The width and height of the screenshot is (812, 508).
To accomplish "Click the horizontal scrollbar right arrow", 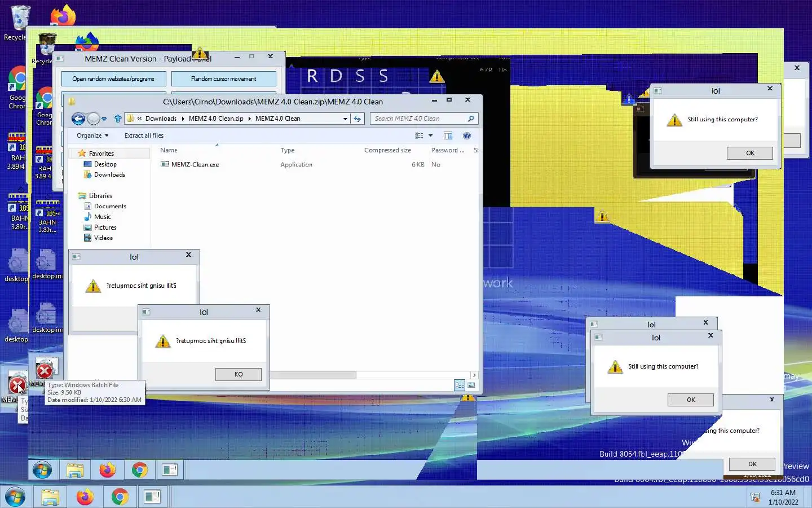I will 474,375.
